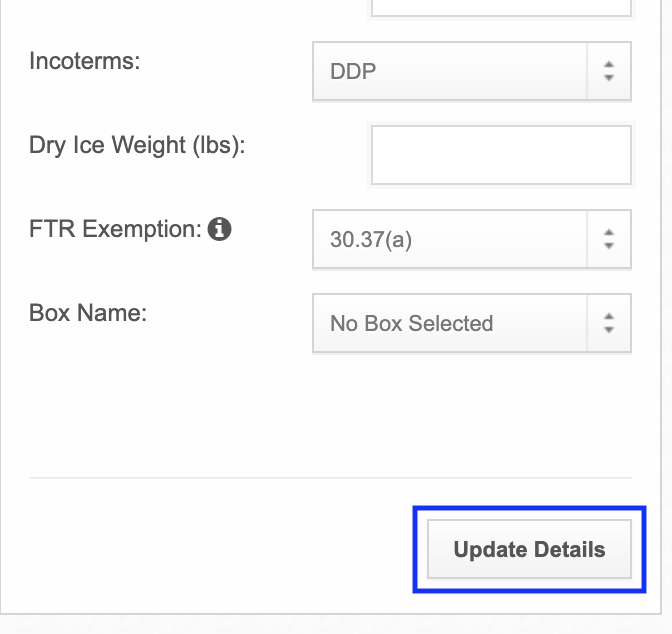Click the separator line above Update Details
This screenshot has height=634, width=672.
pyautogui.click(x=330, y=478)
